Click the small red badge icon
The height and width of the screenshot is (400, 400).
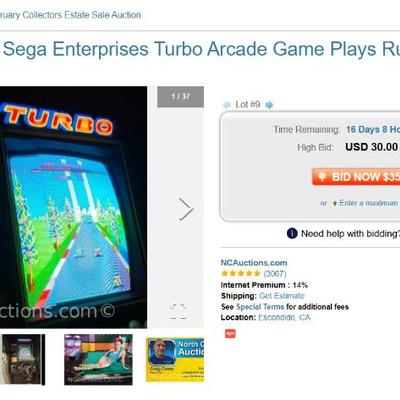(230, 333)
